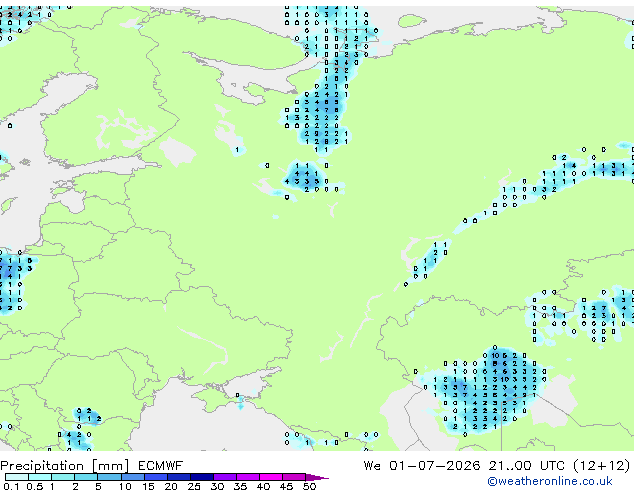Click the "45" legend scale label

click(286, 486)
